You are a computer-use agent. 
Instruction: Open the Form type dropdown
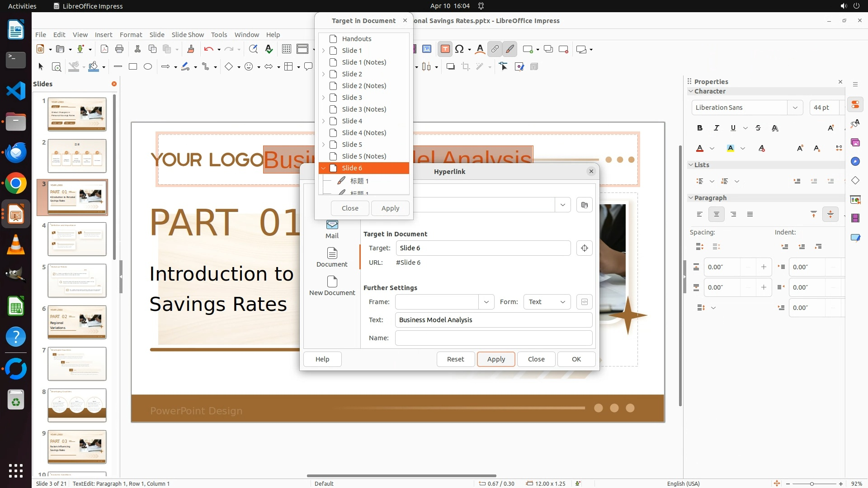pos(547,302)
